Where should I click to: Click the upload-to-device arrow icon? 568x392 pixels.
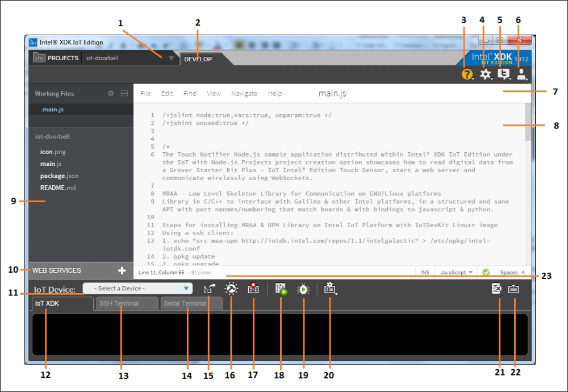click(210, 289)
